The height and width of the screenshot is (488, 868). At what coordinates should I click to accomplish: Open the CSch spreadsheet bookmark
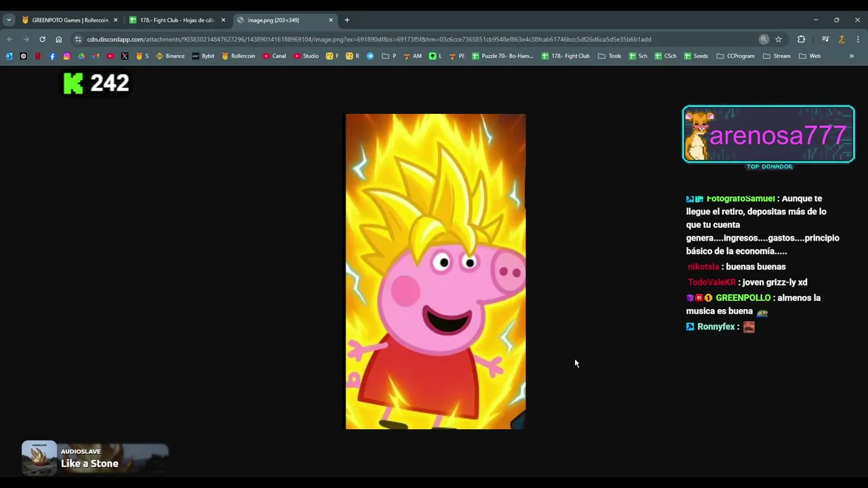click(x=665, y=56)
